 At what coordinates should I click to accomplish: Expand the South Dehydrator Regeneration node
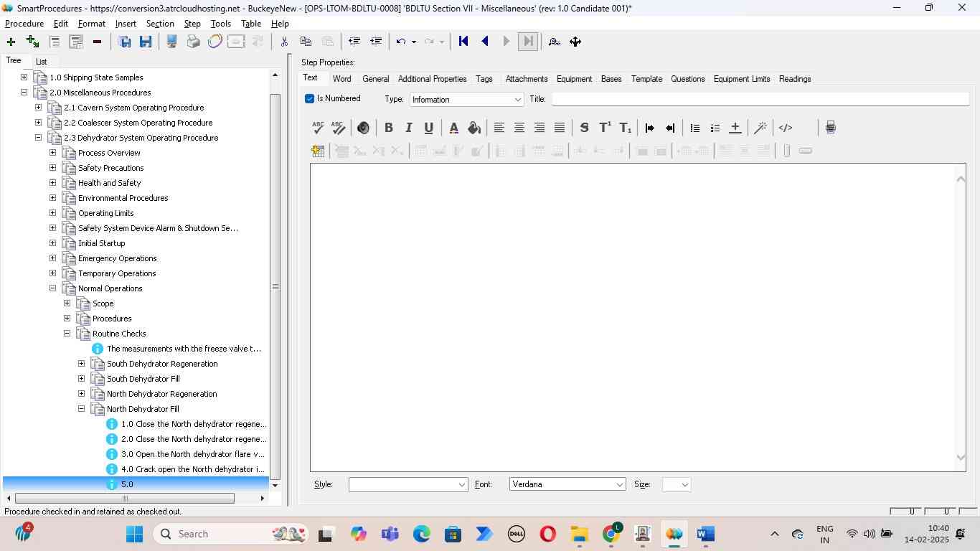[x=81, y=364]
